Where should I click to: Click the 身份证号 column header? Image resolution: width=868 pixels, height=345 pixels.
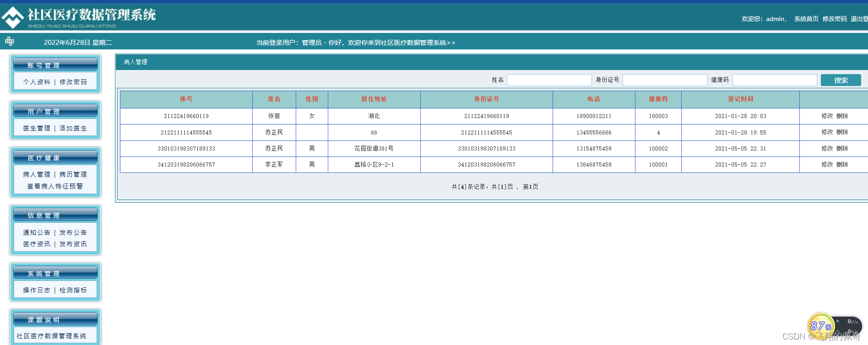(487, 99)
